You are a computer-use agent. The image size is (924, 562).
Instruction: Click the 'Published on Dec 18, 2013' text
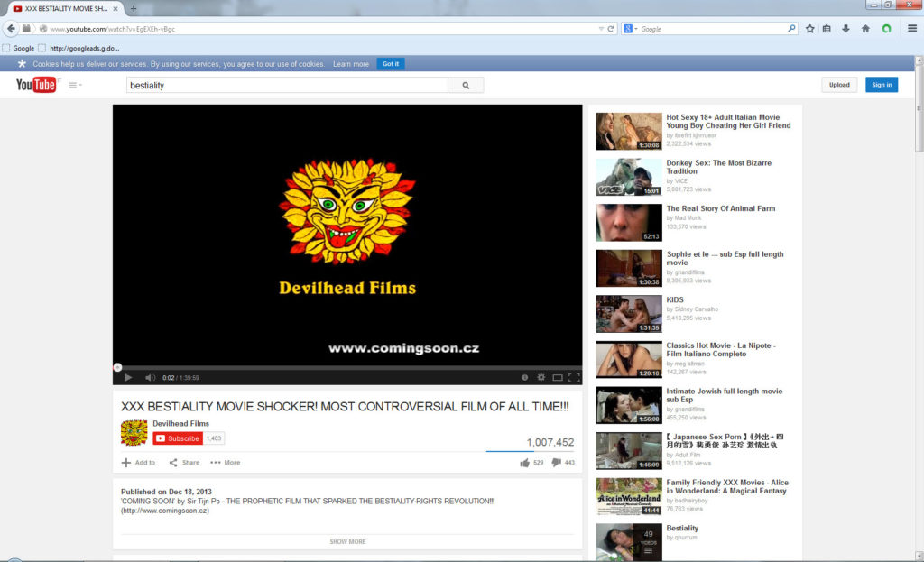pos(166,492)
